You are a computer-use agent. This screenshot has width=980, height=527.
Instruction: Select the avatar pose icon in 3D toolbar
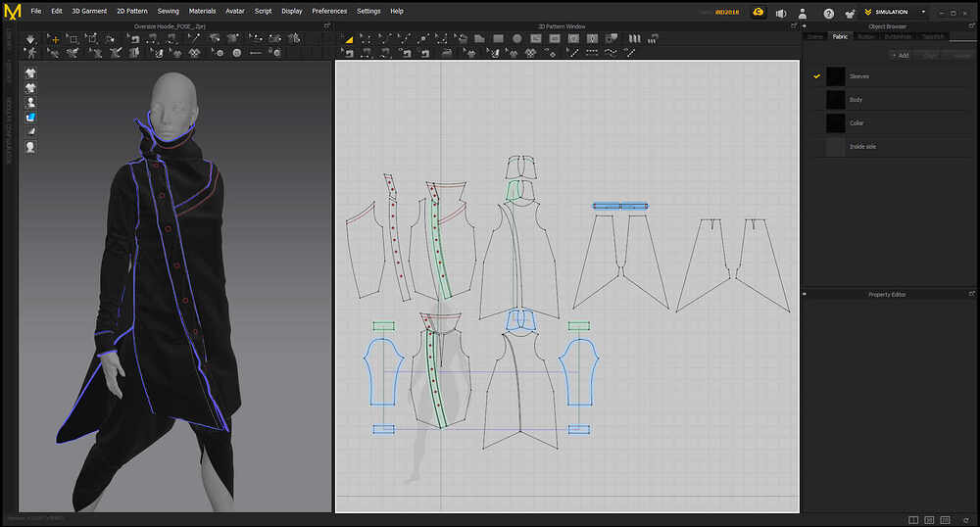[x=30, y=54]
